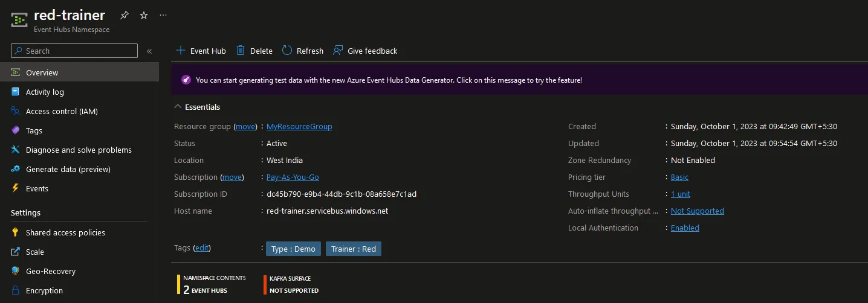Click the 2 Event Hubs namespace contents tile
The width and height of the screenshot is (868, 303).
[x=211, y=285]
